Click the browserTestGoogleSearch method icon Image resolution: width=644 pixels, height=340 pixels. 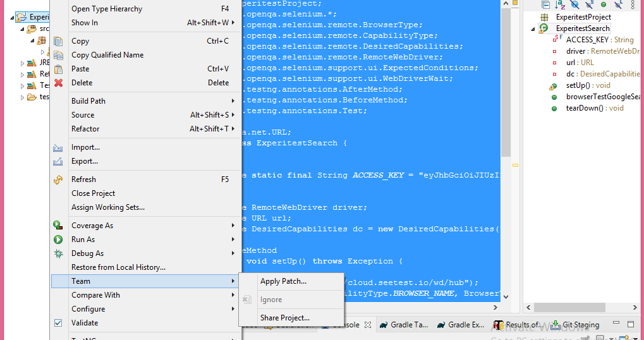click(x=554, y=97)
